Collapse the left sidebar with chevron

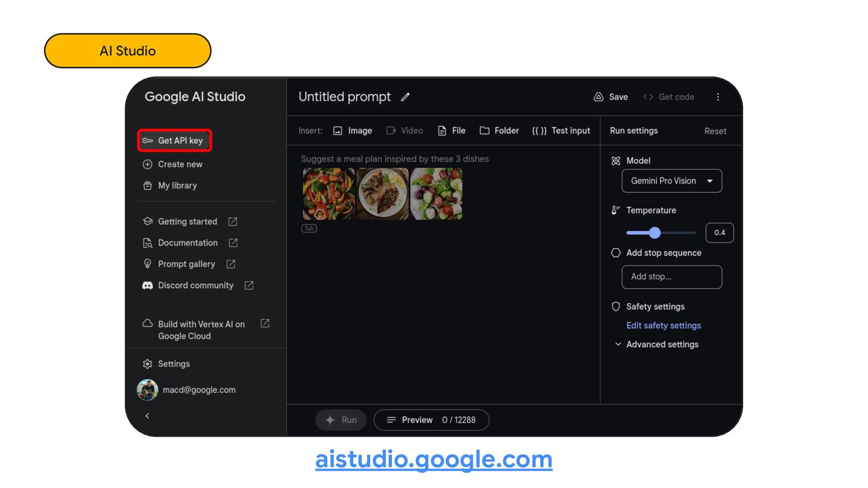[147, 416]
